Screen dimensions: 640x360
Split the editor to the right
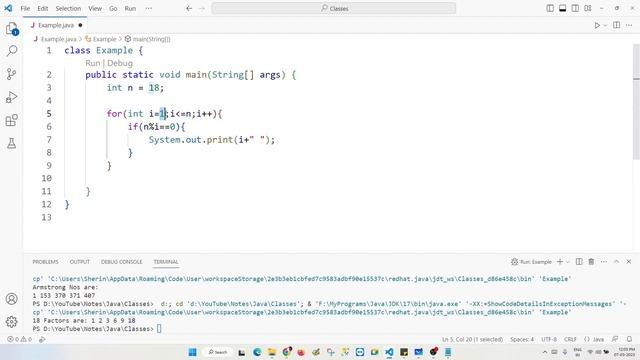tap(616, 25)
